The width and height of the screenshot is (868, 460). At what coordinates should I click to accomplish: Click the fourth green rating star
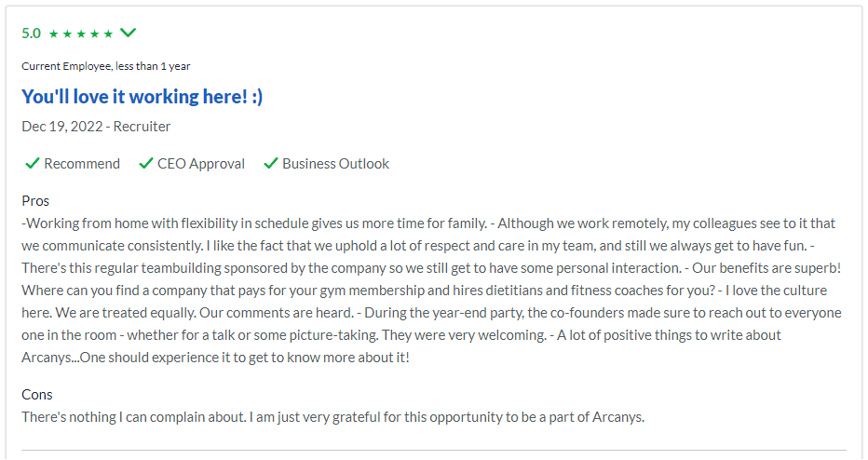point(94,34)
